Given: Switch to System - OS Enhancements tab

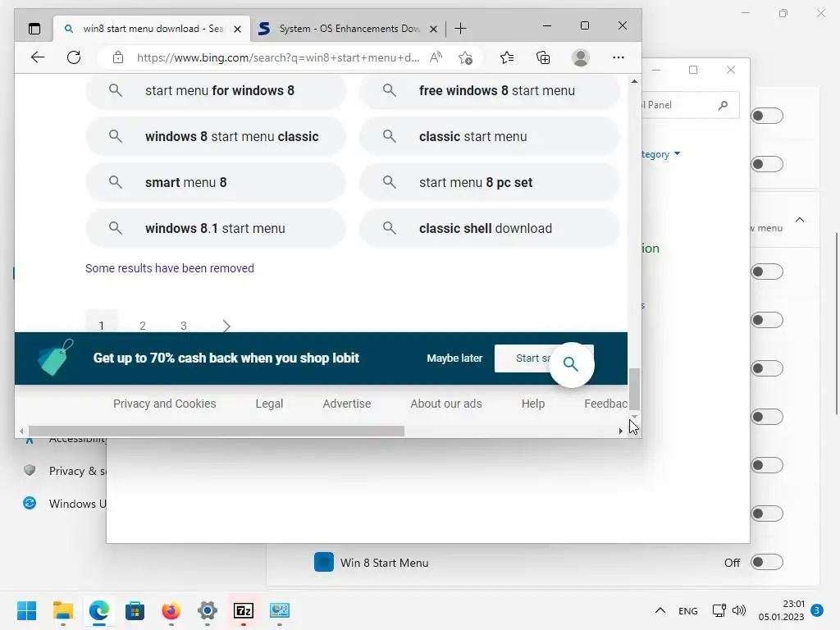Looking at the screenshot, I should 348,29.
